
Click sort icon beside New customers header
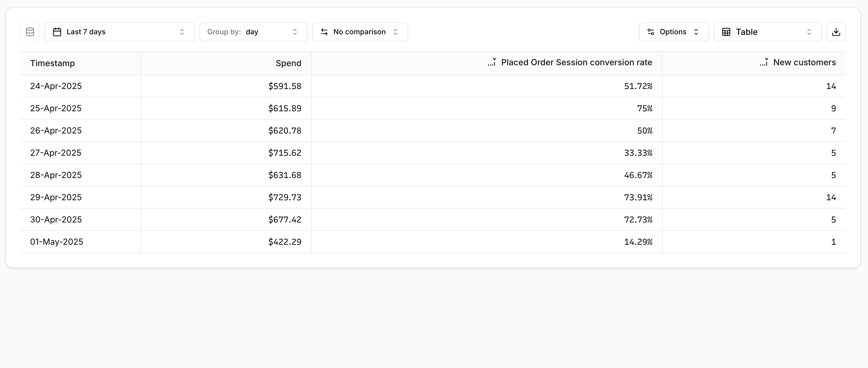(764, 63)
